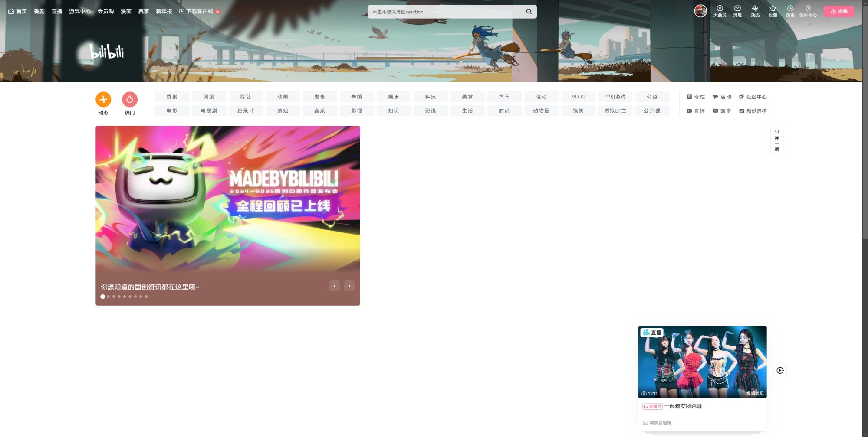The image size is (868, 437).
Task: Select the 音乐 category tag
Action: click(x=320, y=111)
